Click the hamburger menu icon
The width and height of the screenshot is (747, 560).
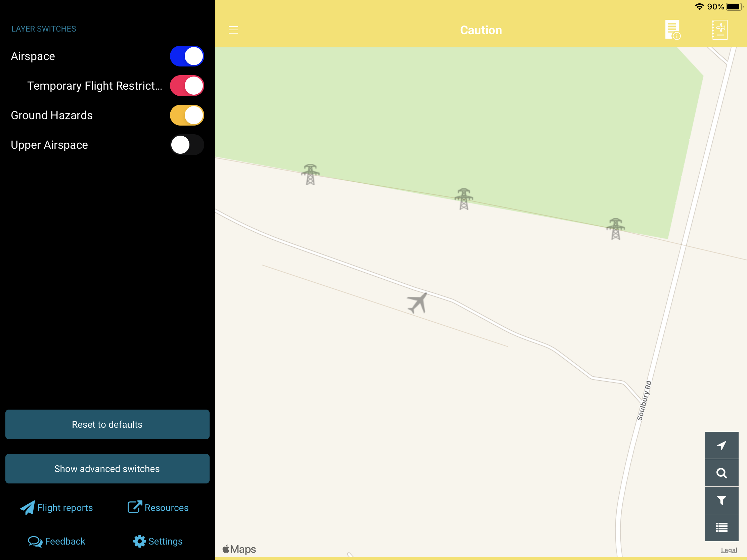[233, 30]
